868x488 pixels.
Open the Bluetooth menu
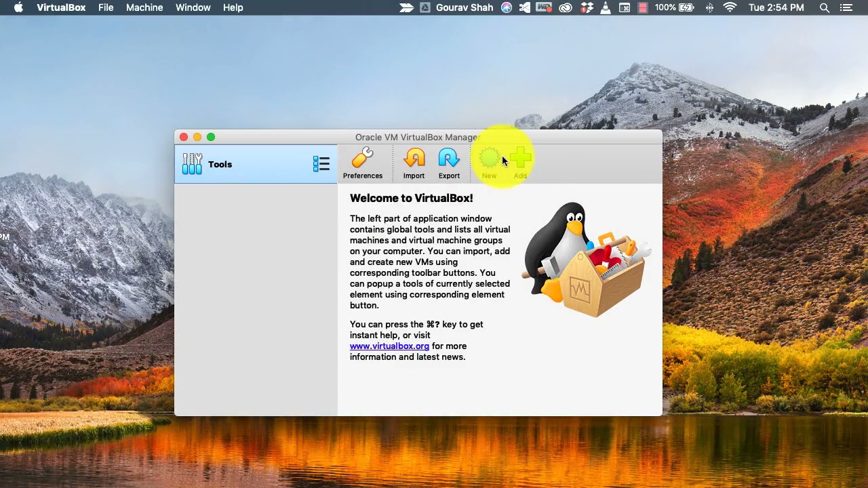tap(709, 7)
